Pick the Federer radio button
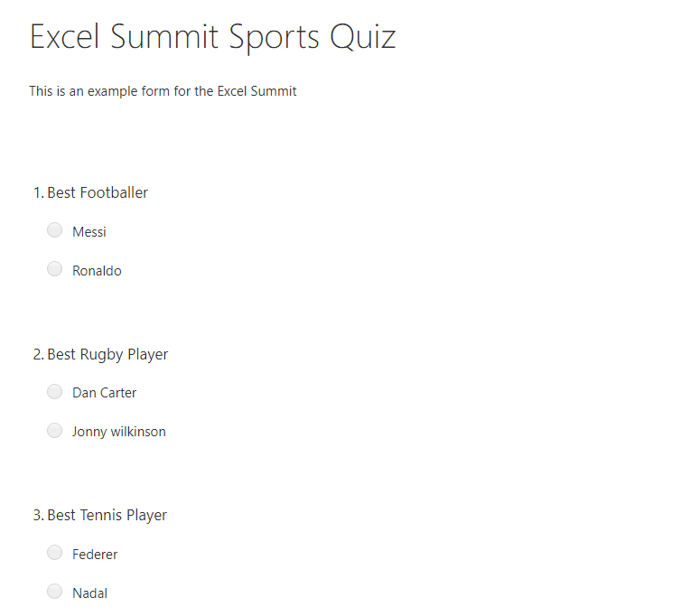 tap(54, 553)
